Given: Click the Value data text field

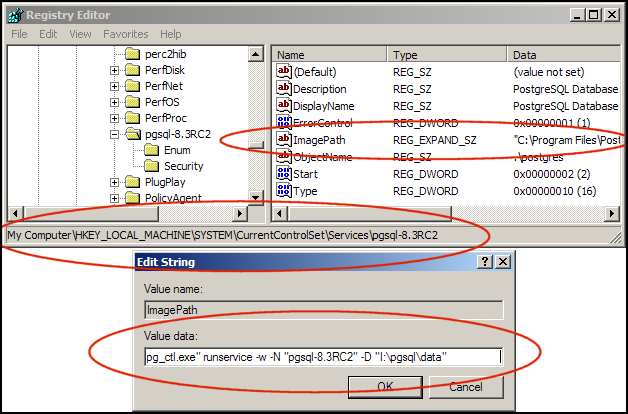Looking at the screenshot, I should click(x=321, y=357).
